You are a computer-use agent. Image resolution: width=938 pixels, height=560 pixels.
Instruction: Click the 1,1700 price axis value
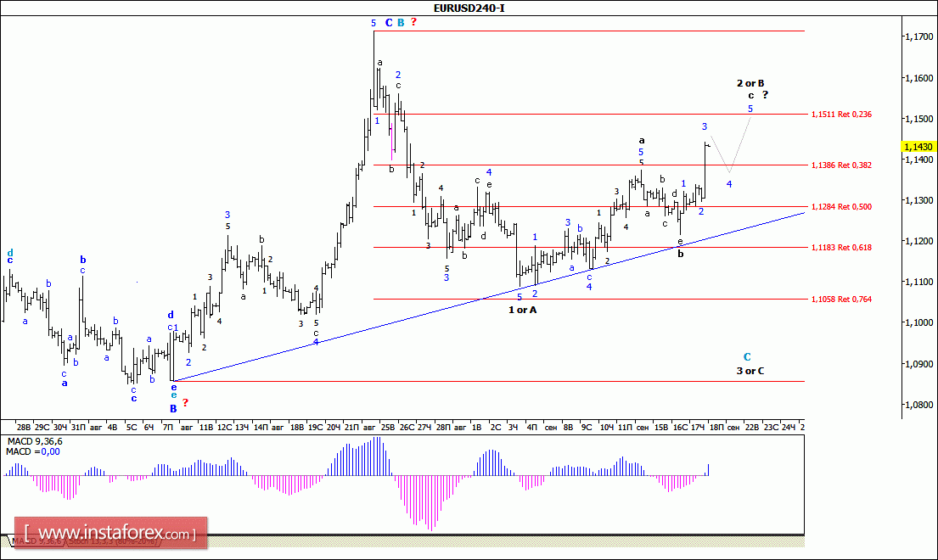tap(918, 36)
